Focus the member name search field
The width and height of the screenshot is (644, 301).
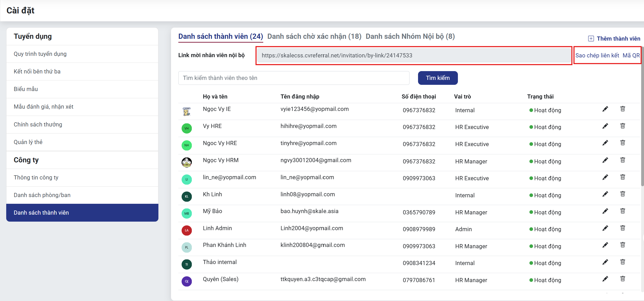(x=294, y=78)
